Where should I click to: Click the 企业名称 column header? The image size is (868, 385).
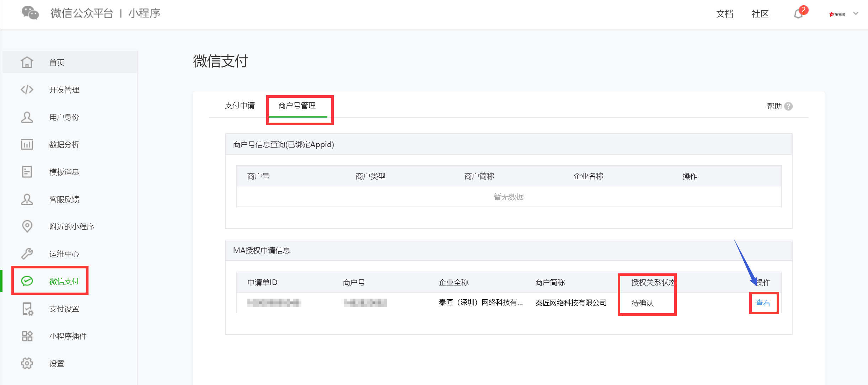pyautogui.click(x=589, y=176)
